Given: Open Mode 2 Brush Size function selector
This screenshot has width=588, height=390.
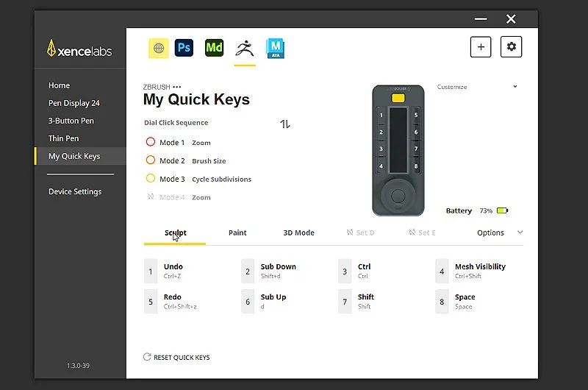Looking at the screenshot, I should point(209,161).
